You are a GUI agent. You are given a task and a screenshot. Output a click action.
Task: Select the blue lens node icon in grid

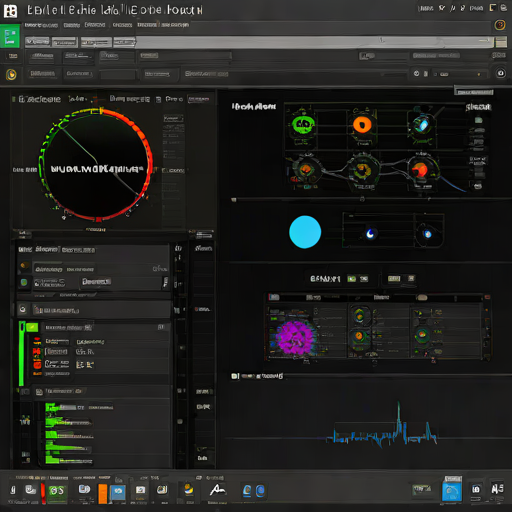point(422,125)
